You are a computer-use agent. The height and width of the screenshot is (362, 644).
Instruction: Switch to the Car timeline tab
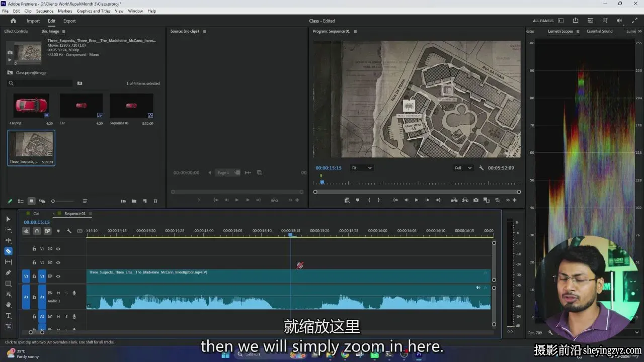pyautogui.click(x=36, y=214)
